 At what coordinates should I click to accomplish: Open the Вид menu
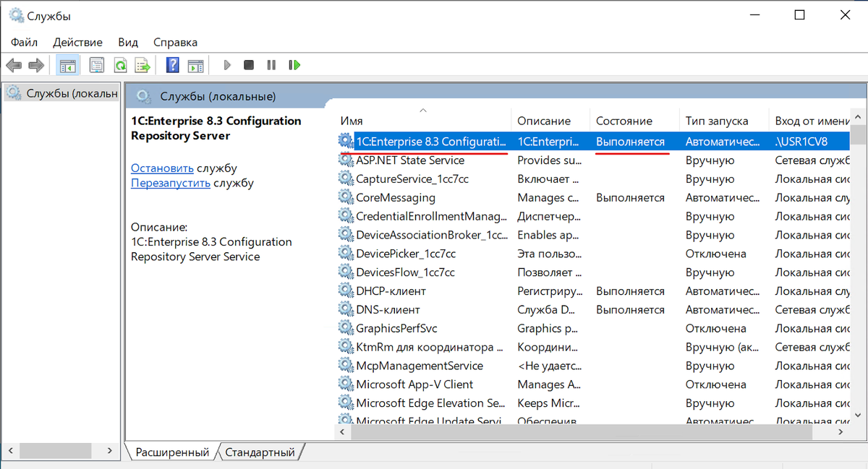pos(128,42)
